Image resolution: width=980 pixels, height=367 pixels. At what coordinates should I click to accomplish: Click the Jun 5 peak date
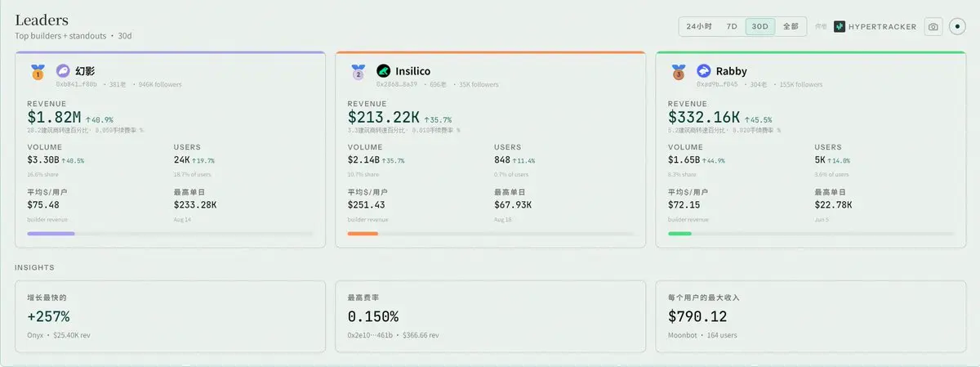click(822, 220)
